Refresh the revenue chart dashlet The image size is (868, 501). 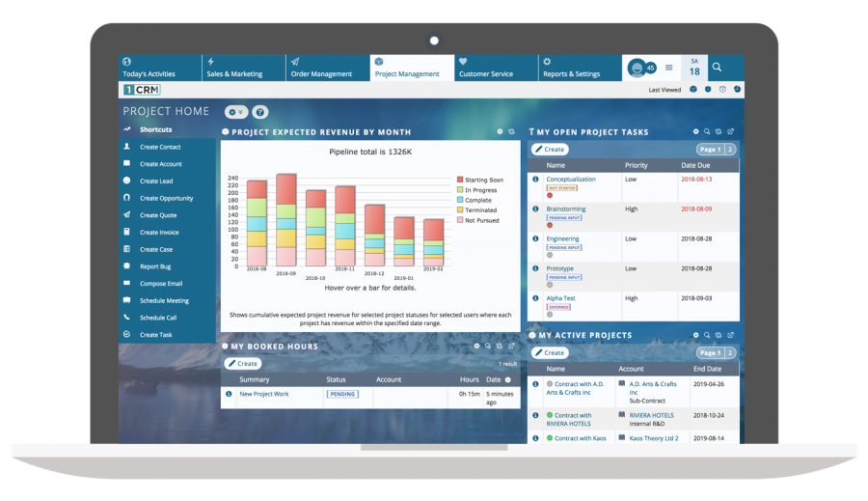[511, 132]
